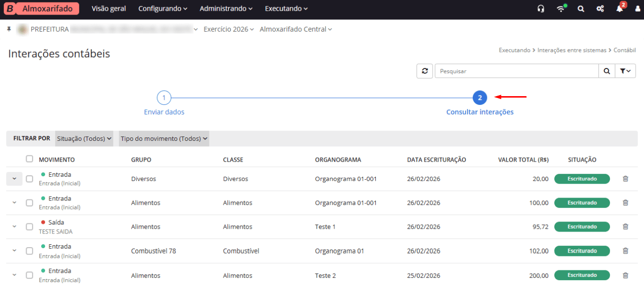Delete the Diversos entry with trash icon

pyautogui.click(x=625, y=179)
